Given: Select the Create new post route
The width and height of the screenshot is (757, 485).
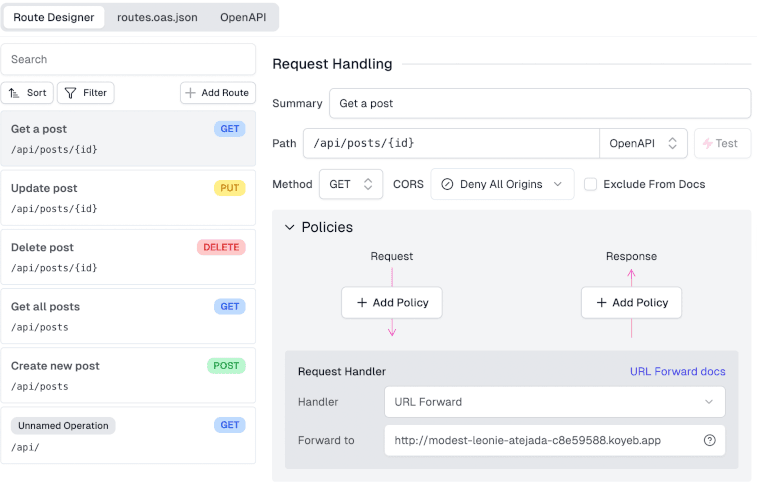Looking at the screenshot, I should coord(128,375).
